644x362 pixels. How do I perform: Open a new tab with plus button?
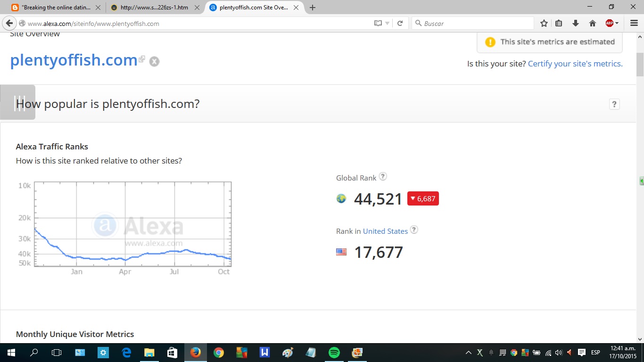(312, 8)
